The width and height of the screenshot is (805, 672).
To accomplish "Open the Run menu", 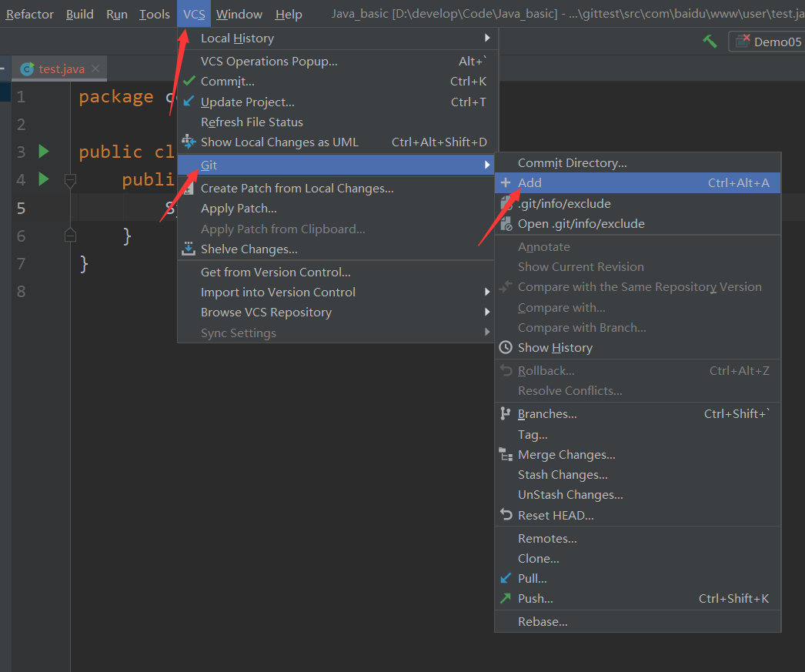I will pyautogui.click(x=116, y=14).
